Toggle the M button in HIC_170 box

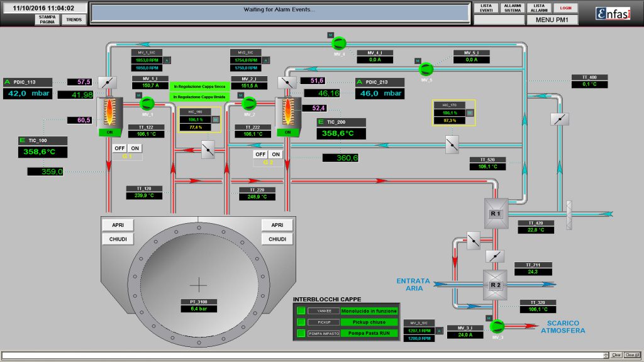tap(469, 112)
